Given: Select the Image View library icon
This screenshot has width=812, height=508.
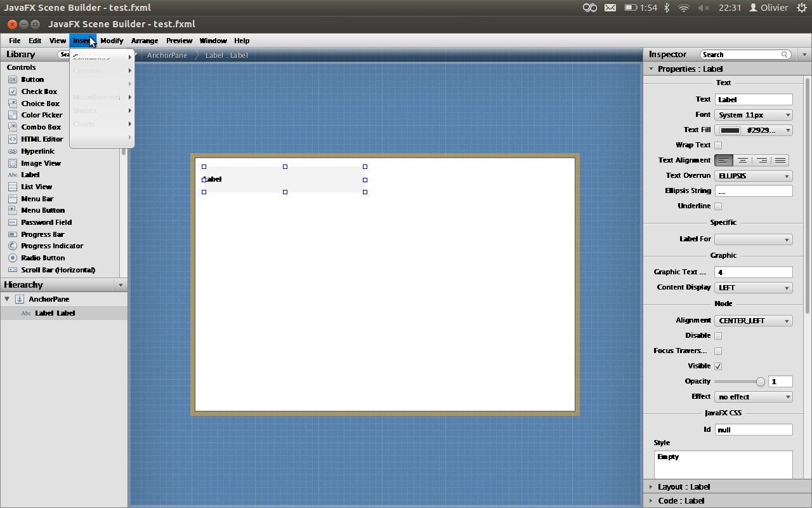Looking at the screenshot, I should pyautogui.click(x=13, y=163).
